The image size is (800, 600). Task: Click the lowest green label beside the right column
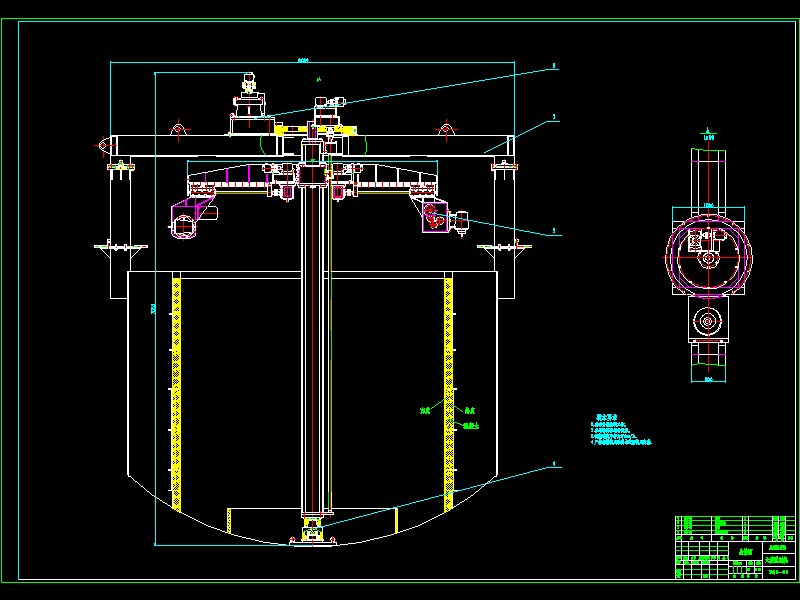click(471, 426)
